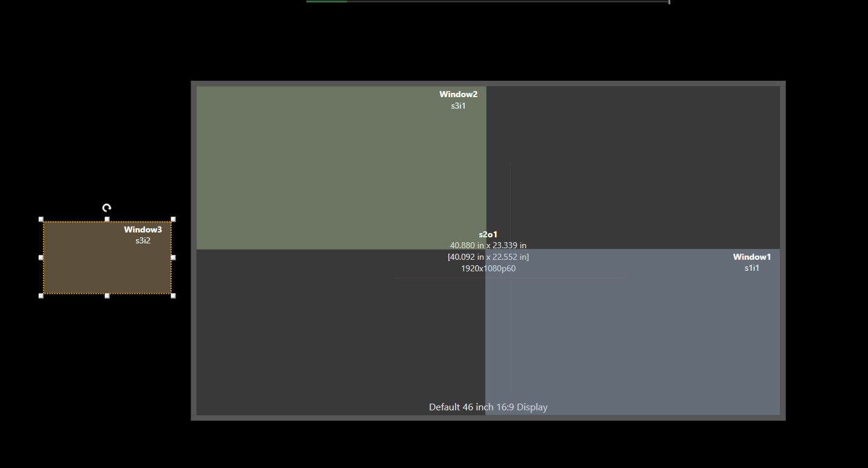The height and width of the screenshot is (468, 868).
Task: Click the 's3i1' source label
Action: (x=458, y=106)
